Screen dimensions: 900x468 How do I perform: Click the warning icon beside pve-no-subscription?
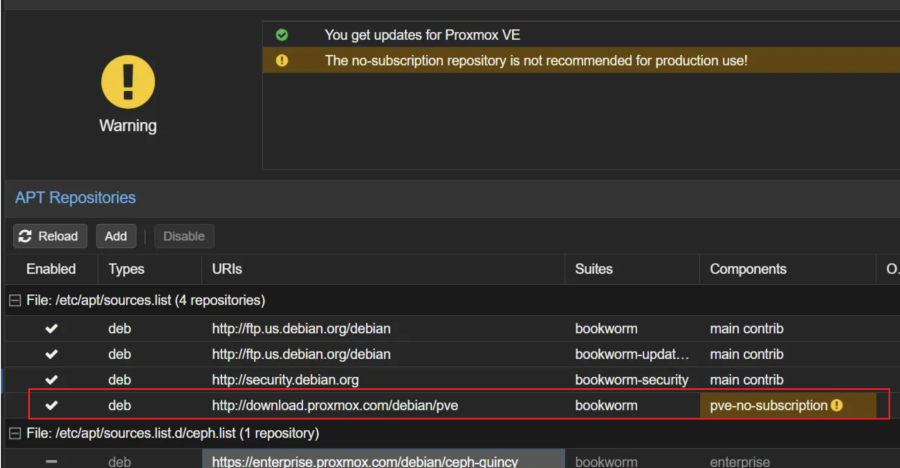(837, 406)
